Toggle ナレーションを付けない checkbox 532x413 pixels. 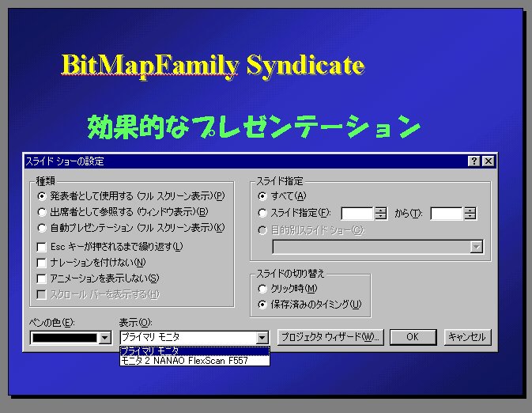(42, 263)
